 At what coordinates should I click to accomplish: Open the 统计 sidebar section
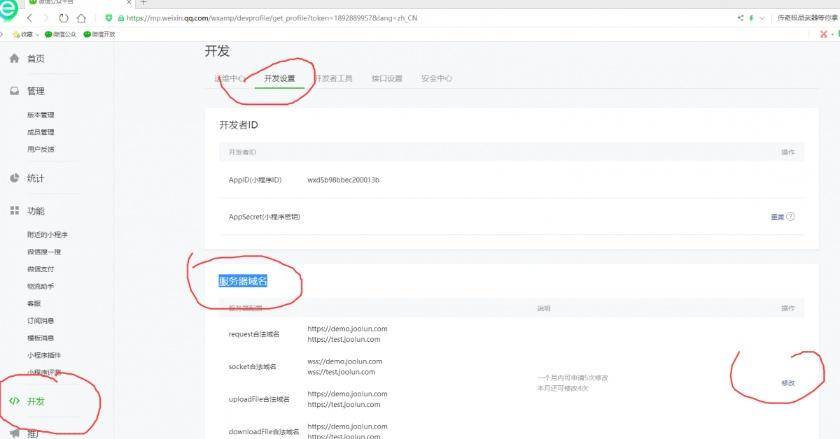pyautogui.click(x=36, y=178)
